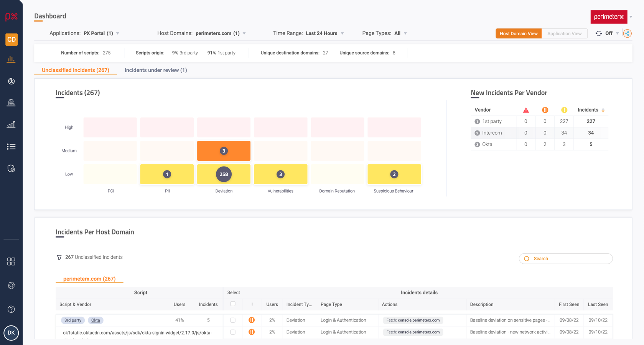Click the Incident Type column header
Viewport: 644px width, 345px height.
coord(299,304)
